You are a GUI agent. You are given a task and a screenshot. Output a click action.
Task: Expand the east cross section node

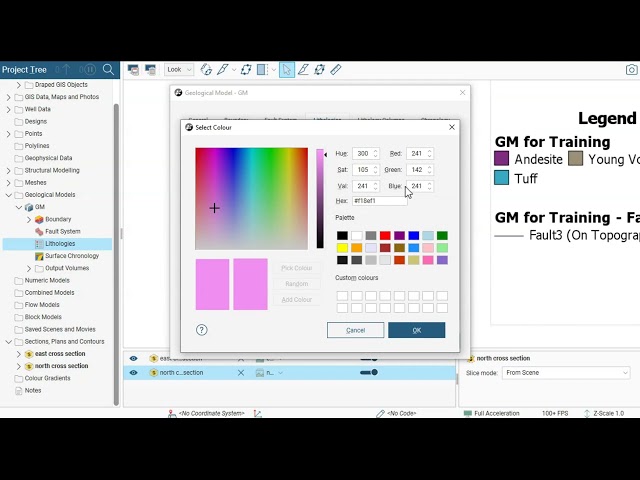pyautogui.click(x=19, y=354)
